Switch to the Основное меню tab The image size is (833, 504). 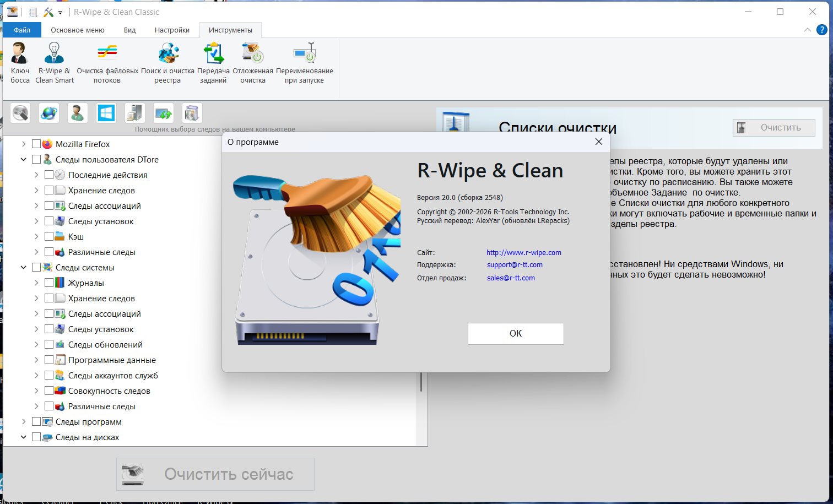(77, 30)
